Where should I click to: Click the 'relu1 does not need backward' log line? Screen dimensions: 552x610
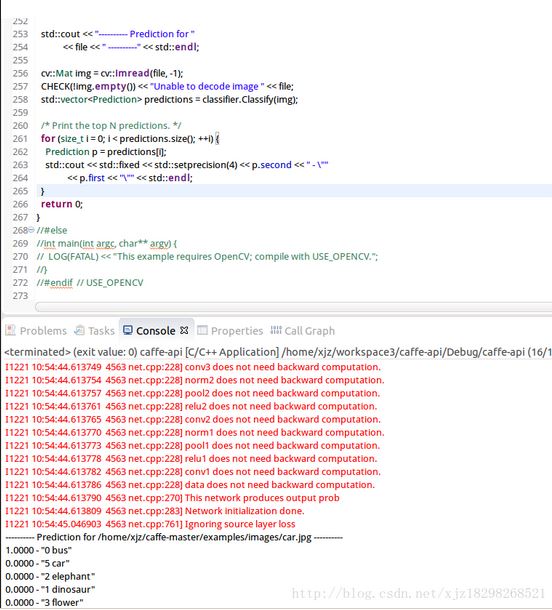(x=191, y=459)
